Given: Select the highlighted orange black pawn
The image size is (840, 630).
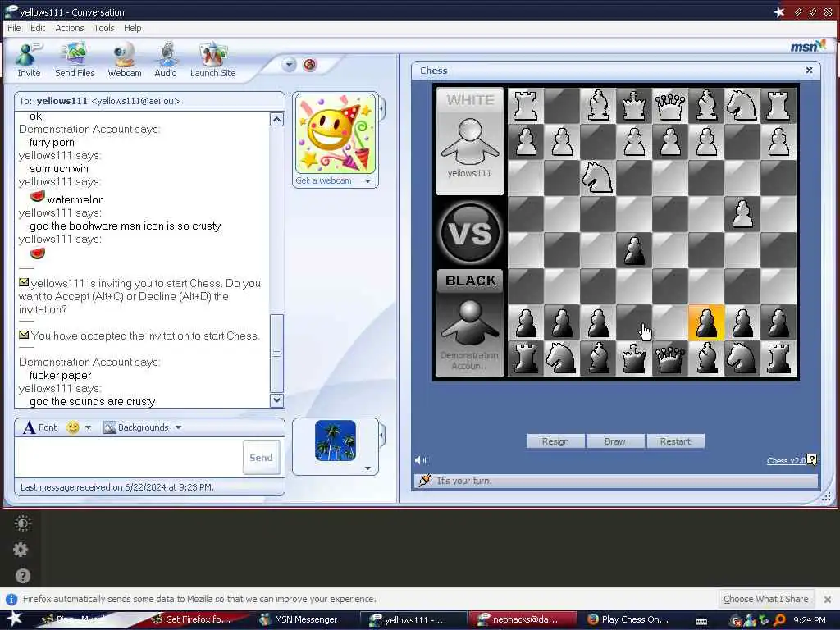Looking at the screenshot, I should [x=706, y=323].
